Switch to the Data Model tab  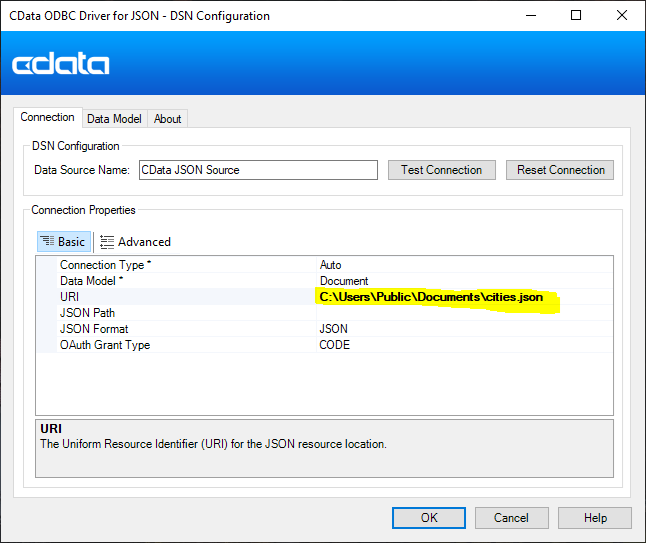point(114,119)
